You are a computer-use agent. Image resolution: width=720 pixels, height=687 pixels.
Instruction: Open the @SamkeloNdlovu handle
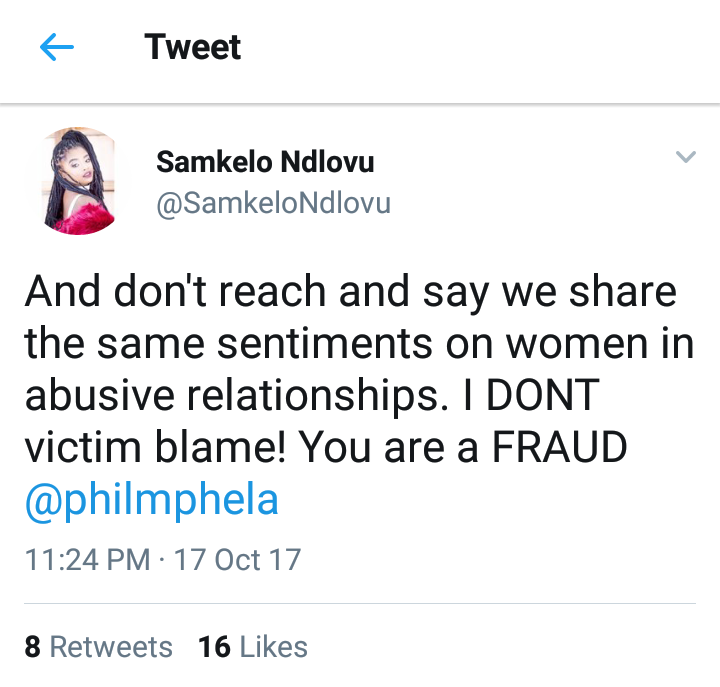[x=273, y=203]
